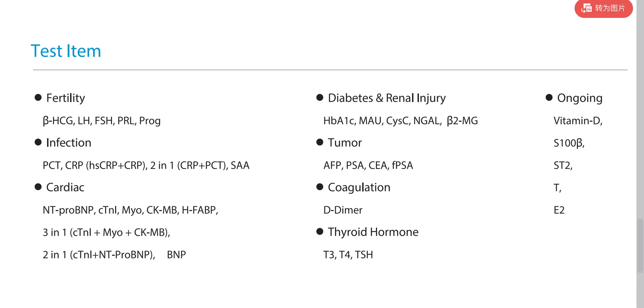Click the HbA1c, MAU, CysC line
644x308 pixels.
click(400, 121)
